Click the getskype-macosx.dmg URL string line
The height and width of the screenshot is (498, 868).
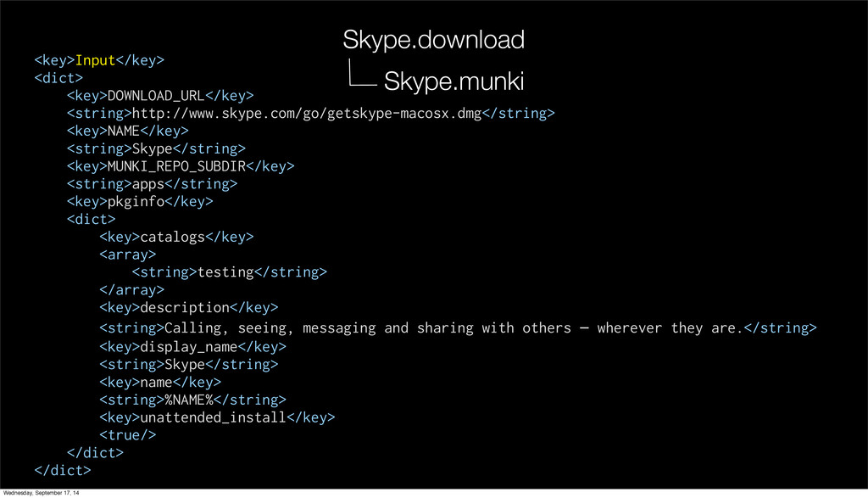coord(310,114)
